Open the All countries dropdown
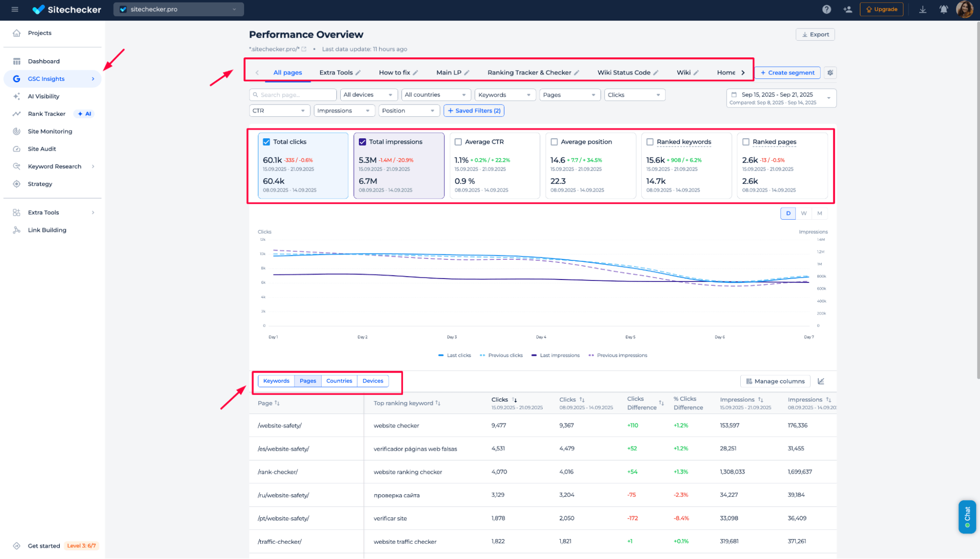The height and width of the screenshot is (559, 980). click(436, 95)
